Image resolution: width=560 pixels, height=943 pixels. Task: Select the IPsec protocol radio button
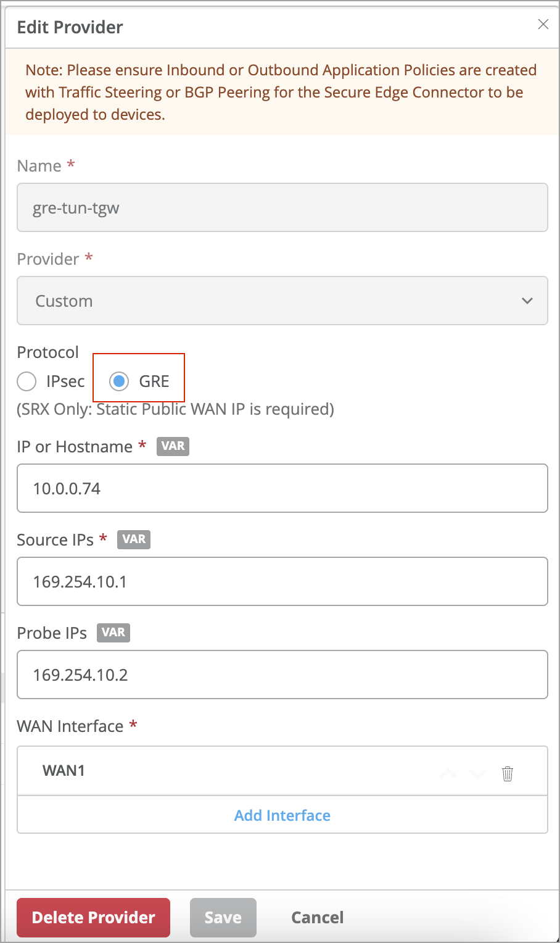click(27, 381)
